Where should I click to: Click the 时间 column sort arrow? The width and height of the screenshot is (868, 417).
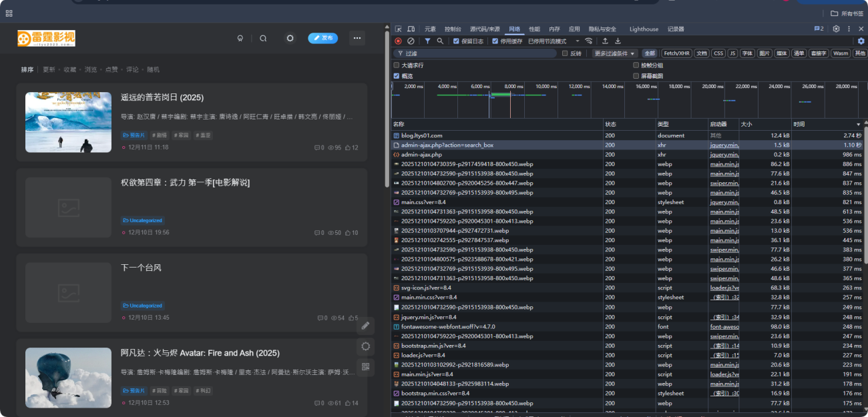858,125
